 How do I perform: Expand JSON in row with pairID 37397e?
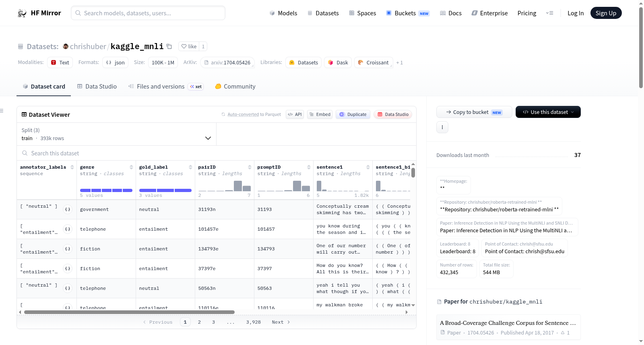tap(68, 269)
